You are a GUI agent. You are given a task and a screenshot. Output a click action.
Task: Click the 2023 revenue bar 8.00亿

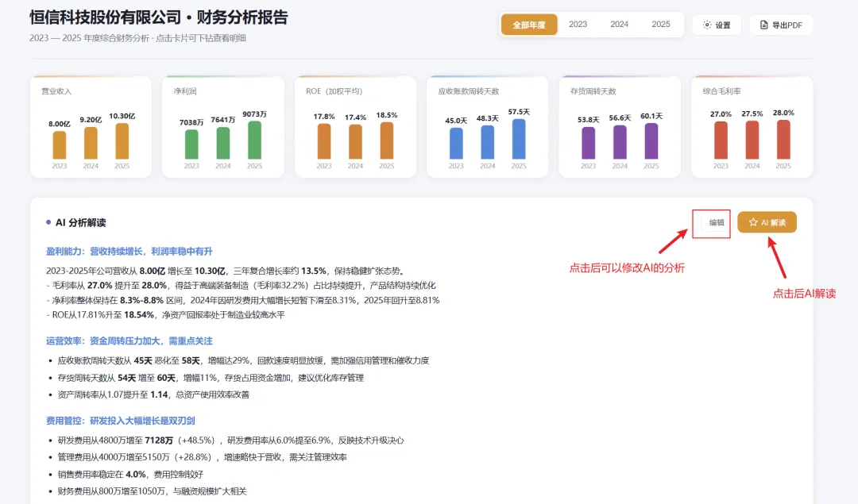[x=60, y=145]
